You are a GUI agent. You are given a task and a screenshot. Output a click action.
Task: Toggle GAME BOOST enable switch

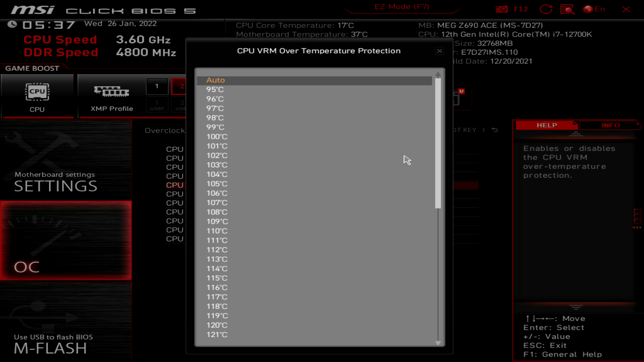point(37,95)
